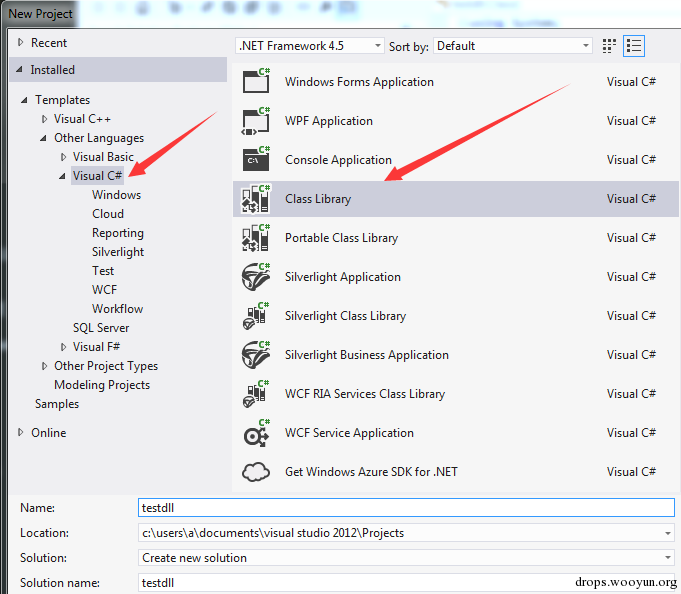Select the Cloud category
Screen dimensions: 681x594
108,214
